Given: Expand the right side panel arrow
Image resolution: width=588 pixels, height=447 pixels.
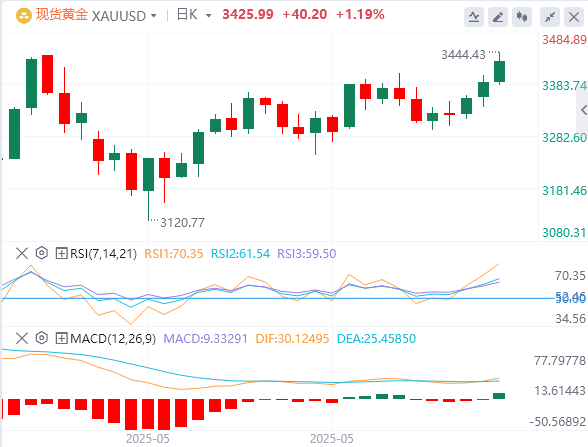Looking at the screenshot, I should pos(583,110).
